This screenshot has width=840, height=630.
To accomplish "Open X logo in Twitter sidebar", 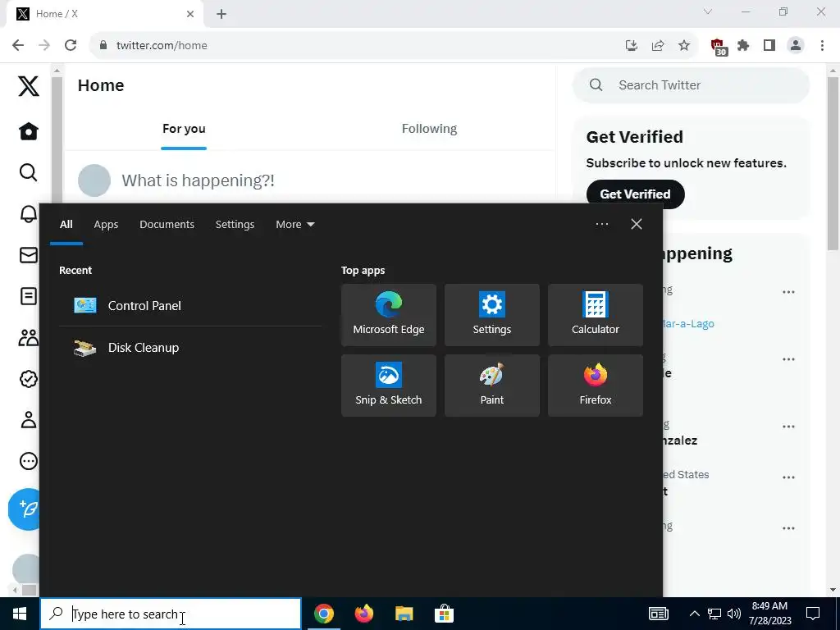I will 29,85.
